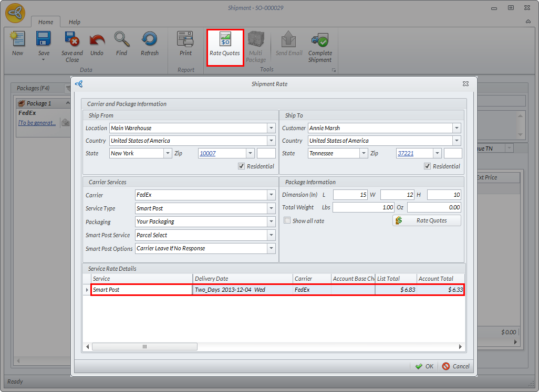Click the Find magnifier icon
Viewport: 539px width, 392px height.
coord(122,40)
